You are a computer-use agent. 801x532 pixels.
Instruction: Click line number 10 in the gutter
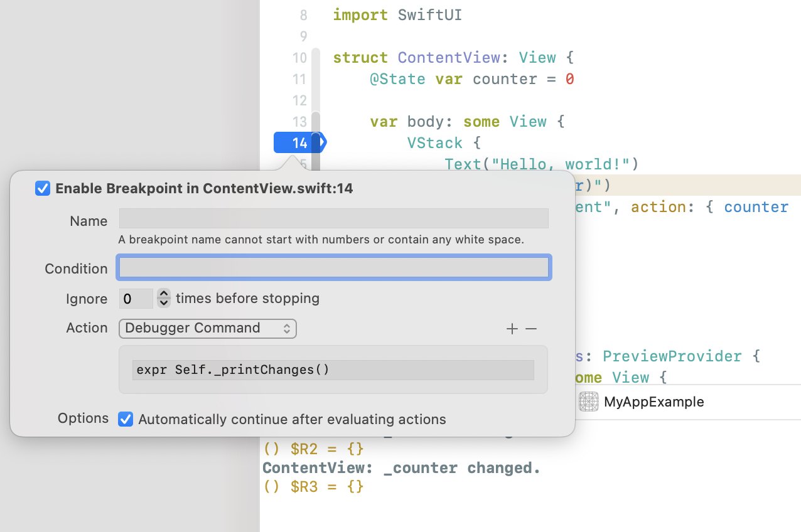299,58
